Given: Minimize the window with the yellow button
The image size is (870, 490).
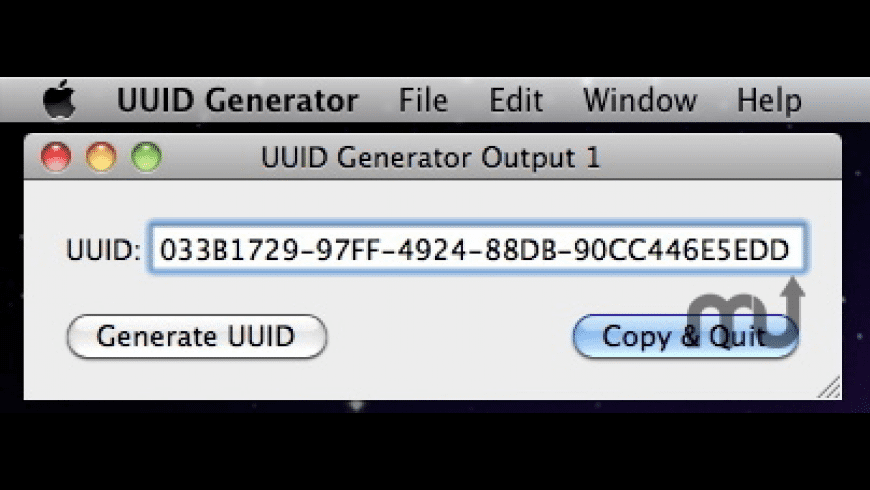Looking at the screenshot, I should click(x=101, y=157).
